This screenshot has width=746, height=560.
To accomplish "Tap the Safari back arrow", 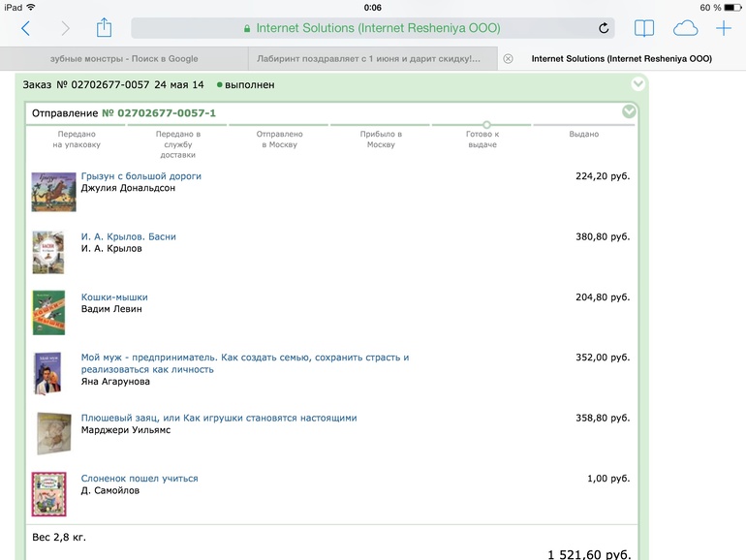I will click(x=25, y=29).
